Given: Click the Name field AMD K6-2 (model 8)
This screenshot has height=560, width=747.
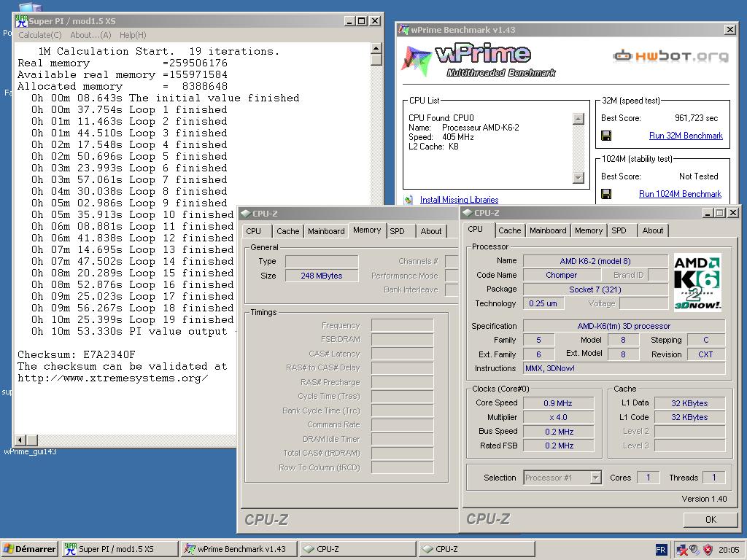Looking at the screenshot, I should (595, 261).
